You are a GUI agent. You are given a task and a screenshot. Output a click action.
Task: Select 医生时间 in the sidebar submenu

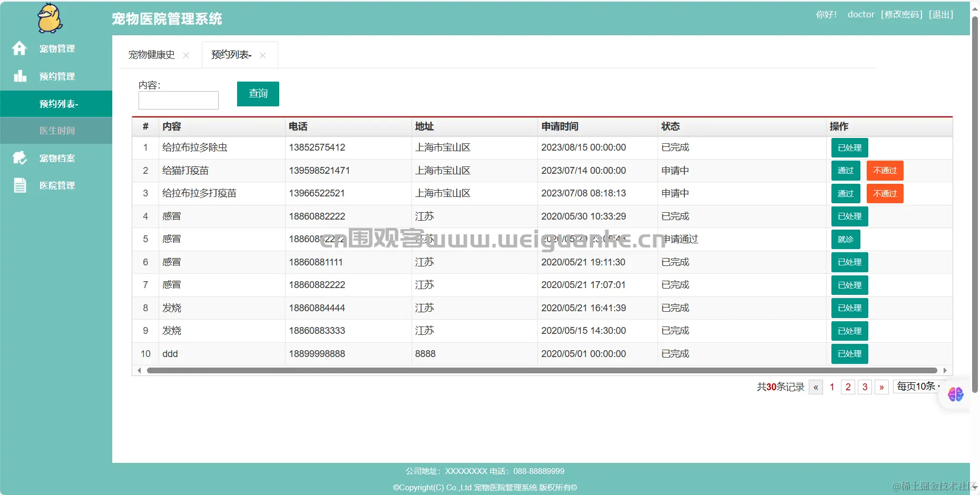(x=56, y=131)
